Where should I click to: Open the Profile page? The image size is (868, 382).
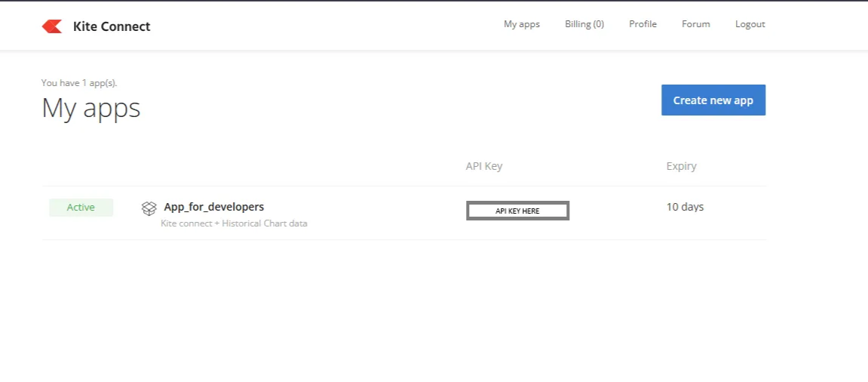pyautogui.click(x=643, y=24)
